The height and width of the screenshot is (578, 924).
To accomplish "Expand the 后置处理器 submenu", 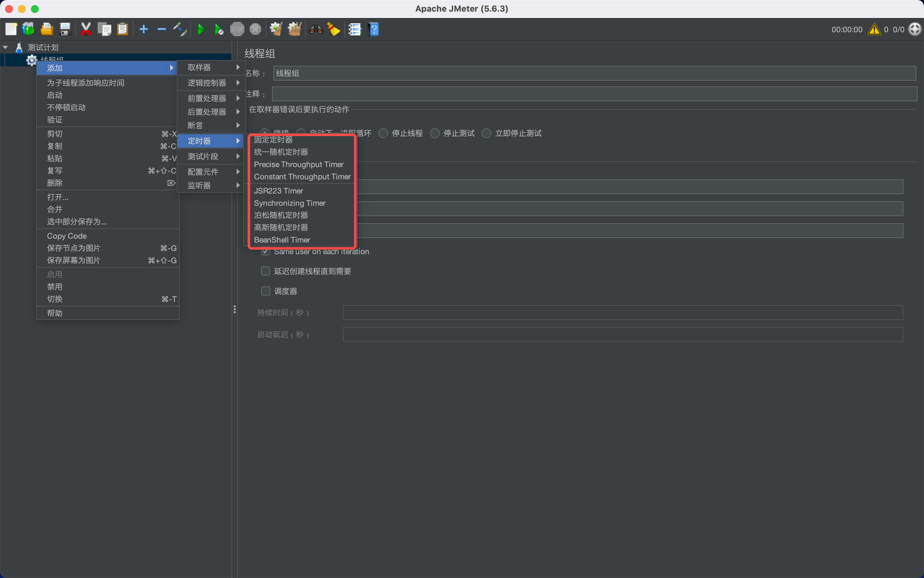I will 211,112.
